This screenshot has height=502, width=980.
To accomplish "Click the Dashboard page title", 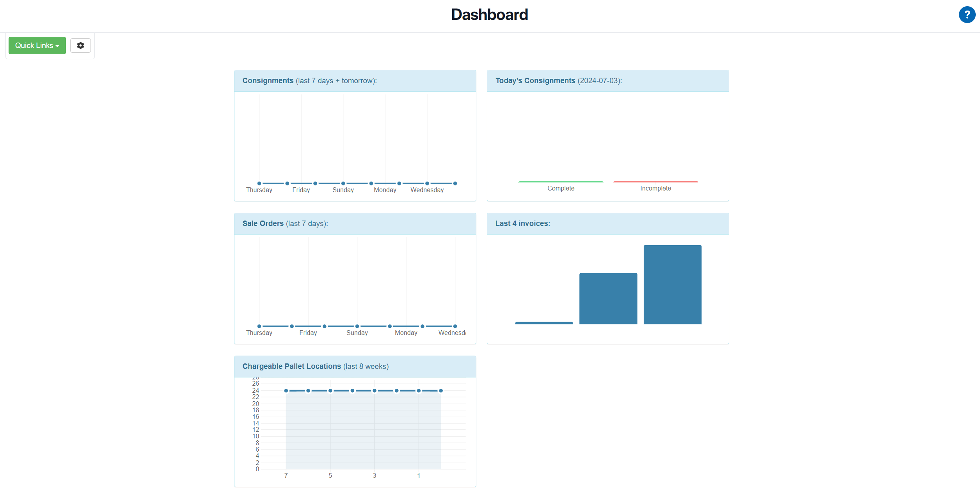I will 489,15.
